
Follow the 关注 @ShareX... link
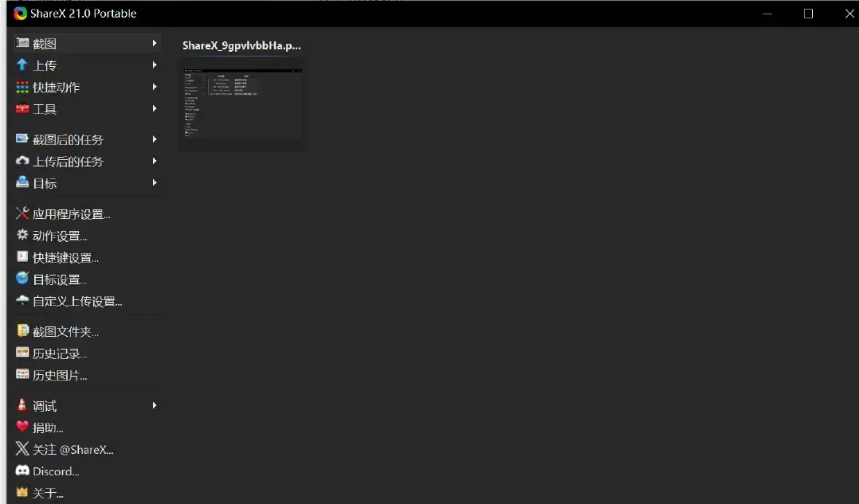(87, 449)
